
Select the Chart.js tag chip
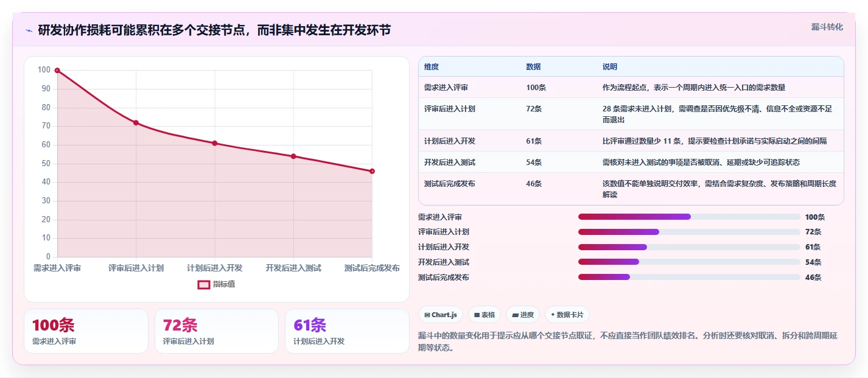[441, 315]
